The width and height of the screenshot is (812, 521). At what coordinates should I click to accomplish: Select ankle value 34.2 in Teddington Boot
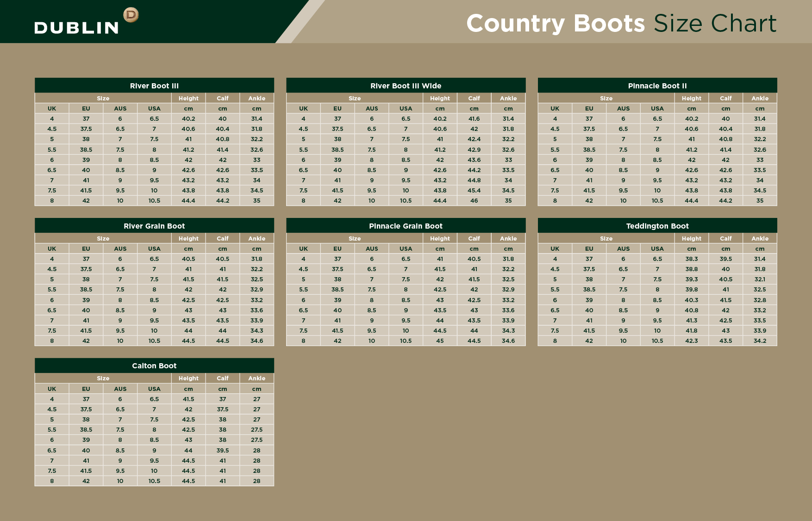[760, 341]
